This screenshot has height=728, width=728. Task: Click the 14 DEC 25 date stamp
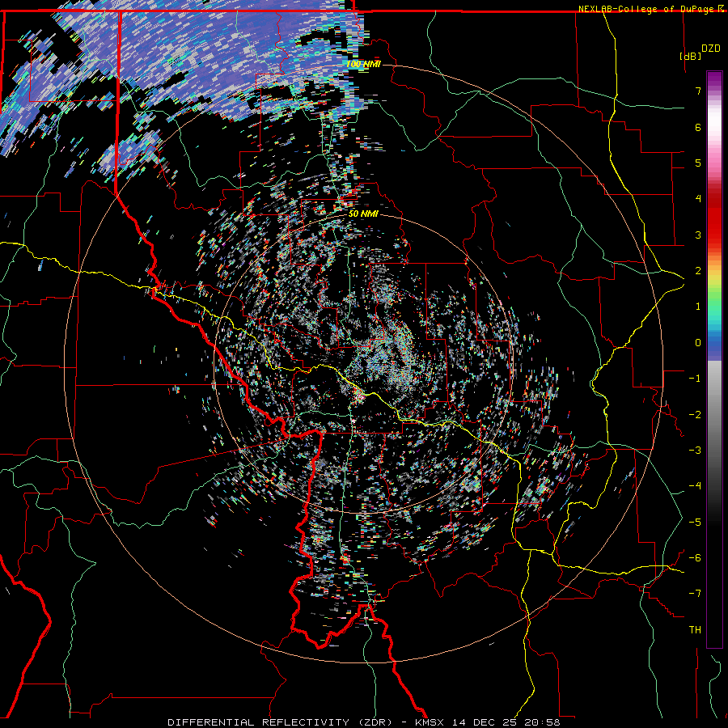point(485,722)
